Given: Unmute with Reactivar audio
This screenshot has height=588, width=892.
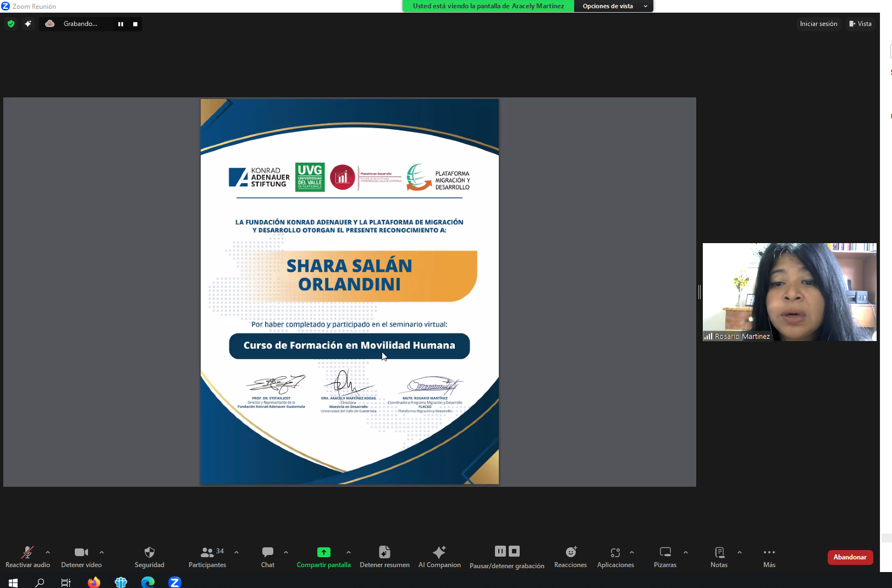Looking at the screenshot, I should 27,556.
